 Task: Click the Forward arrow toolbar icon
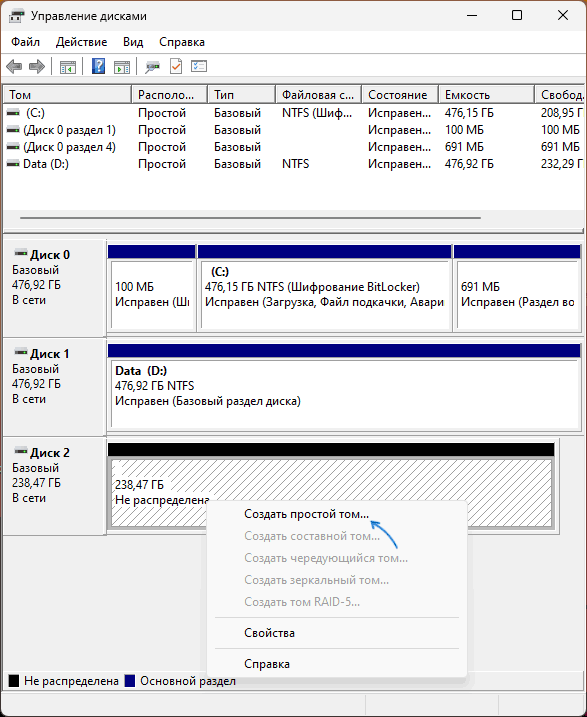[x=37, y=67]
